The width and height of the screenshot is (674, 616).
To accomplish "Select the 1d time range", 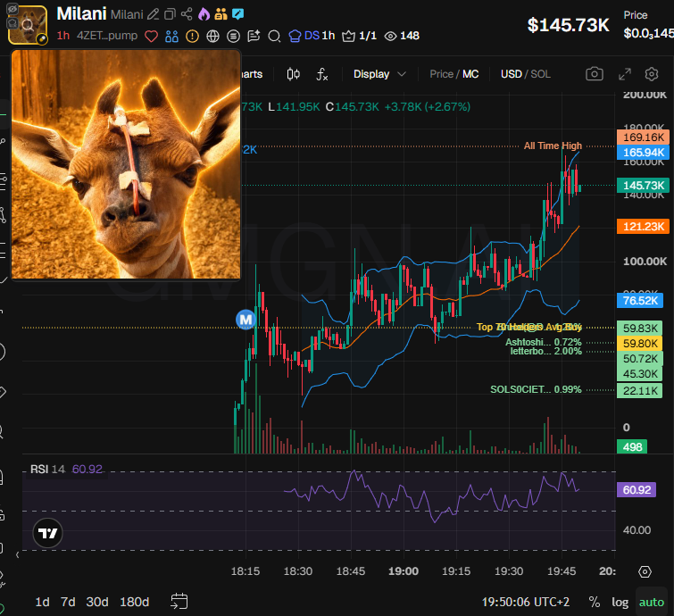I will (42, 602).
